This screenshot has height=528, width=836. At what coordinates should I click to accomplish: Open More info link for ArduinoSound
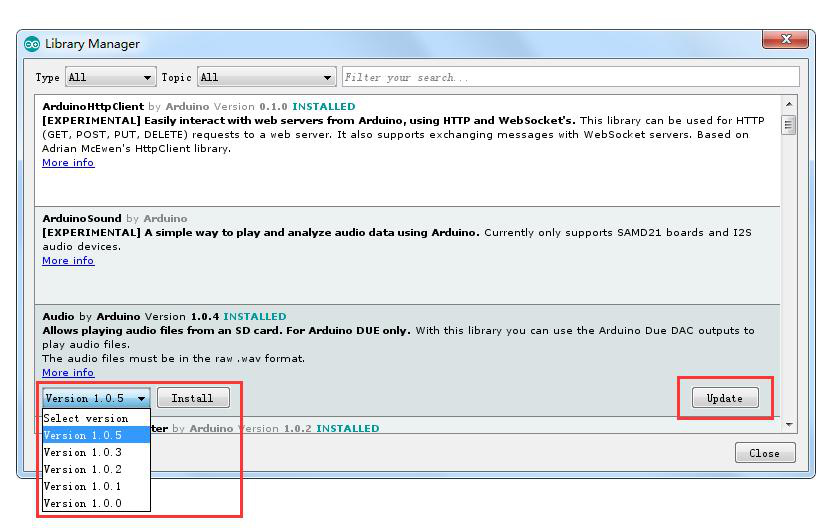click(68, 261)
